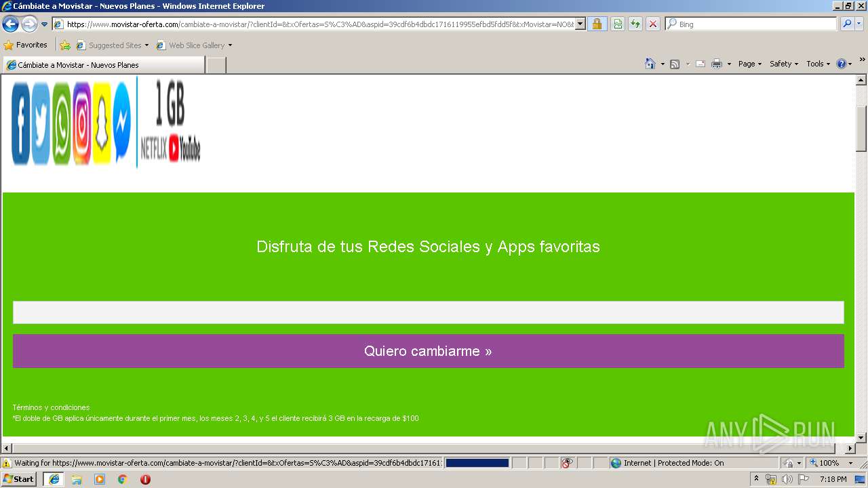Open the Media Player taskbar icon
Image resolution: width=868 pixels, height=488 pixels.
[x=100, y=479]
